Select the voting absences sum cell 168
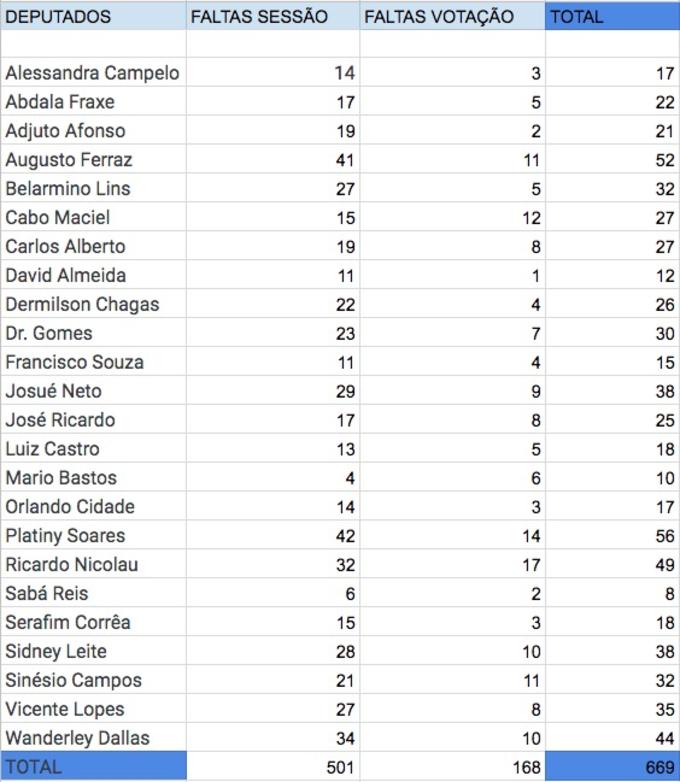The height and width of the screenshot is (782, 680). coord(452,767)
